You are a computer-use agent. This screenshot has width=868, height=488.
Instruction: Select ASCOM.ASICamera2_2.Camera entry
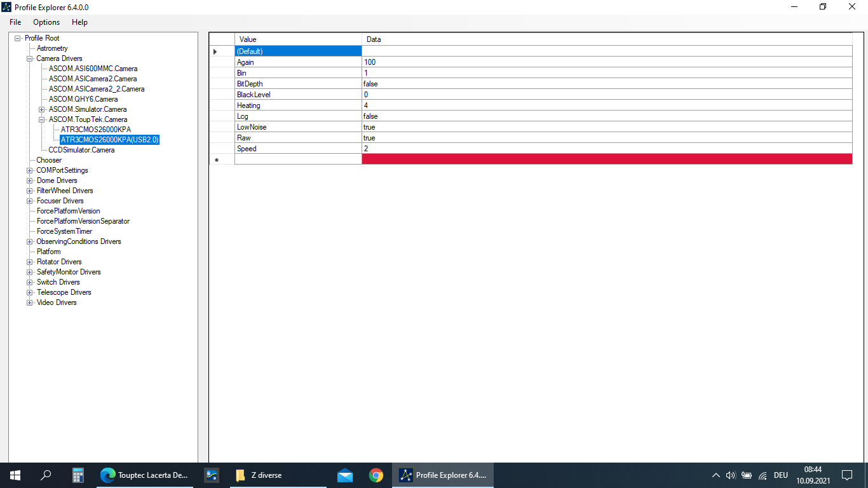tap(97, 89)
